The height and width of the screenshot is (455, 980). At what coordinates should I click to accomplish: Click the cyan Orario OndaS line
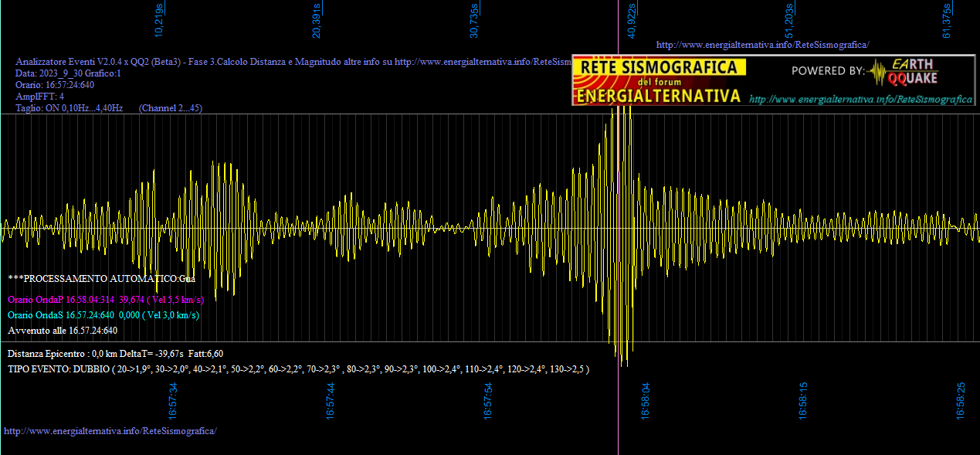point(103,315)
